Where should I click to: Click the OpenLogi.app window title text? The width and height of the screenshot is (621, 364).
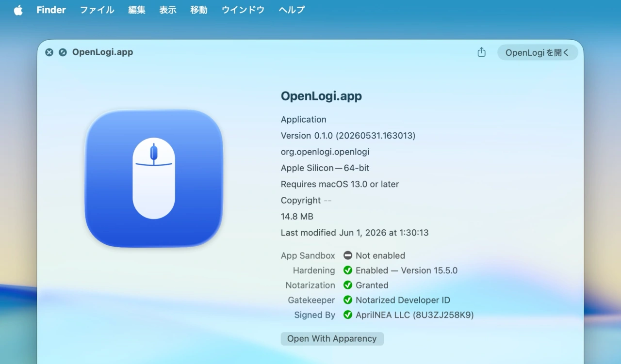[x=102, y=52]
